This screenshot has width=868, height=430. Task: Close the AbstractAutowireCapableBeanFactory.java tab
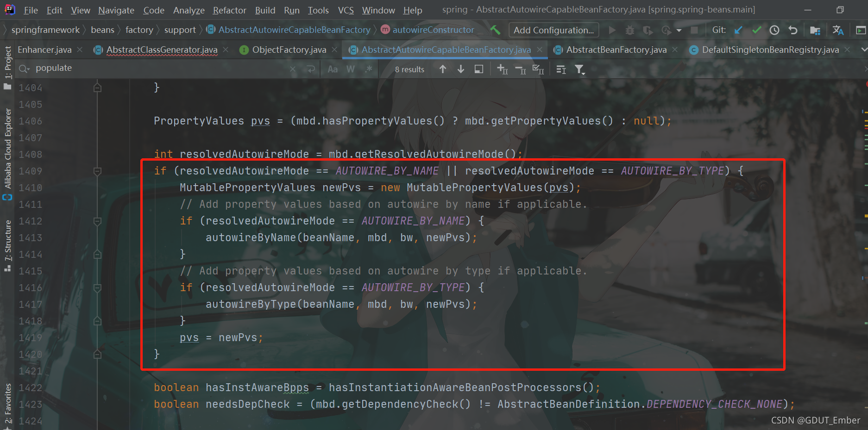pos(540,50)
